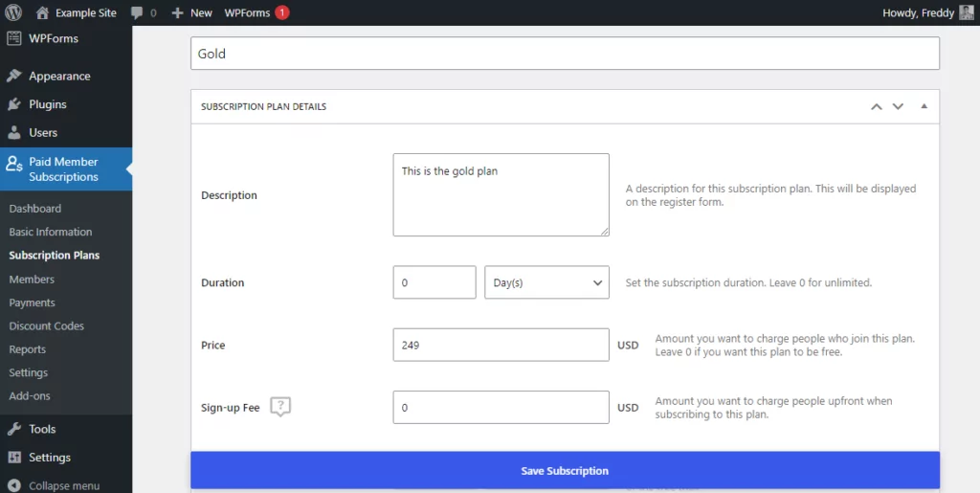Collapse the Subscription Plan Details panel
The width and height of the screenshot is (980, 493).
click(924, 106)
